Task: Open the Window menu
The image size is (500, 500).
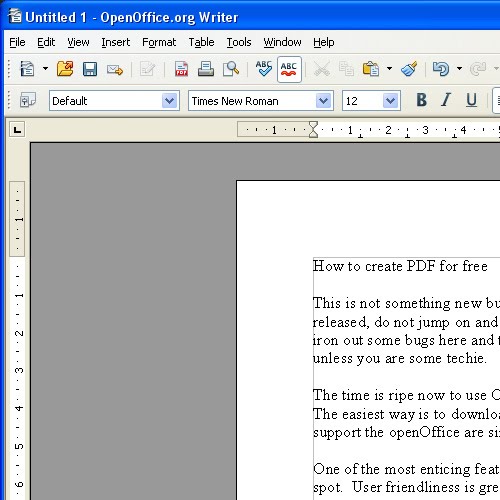Action: [282, 42]
